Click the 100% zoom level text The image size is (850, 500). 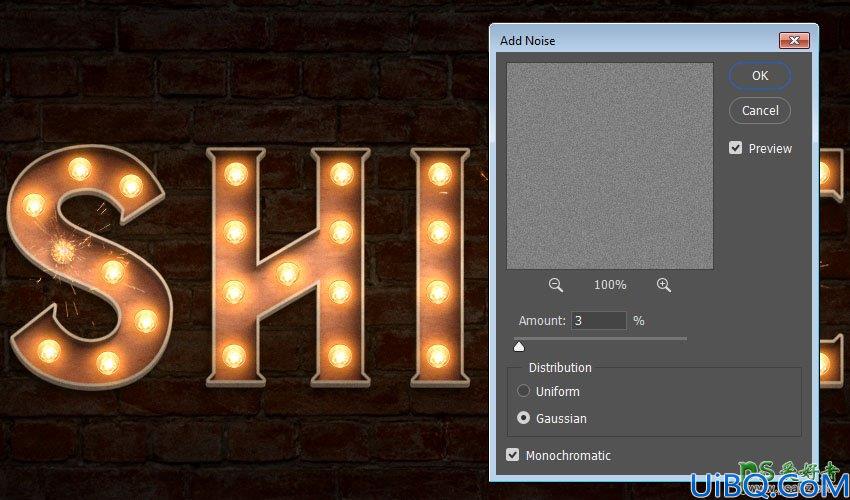tap(610, 285)
